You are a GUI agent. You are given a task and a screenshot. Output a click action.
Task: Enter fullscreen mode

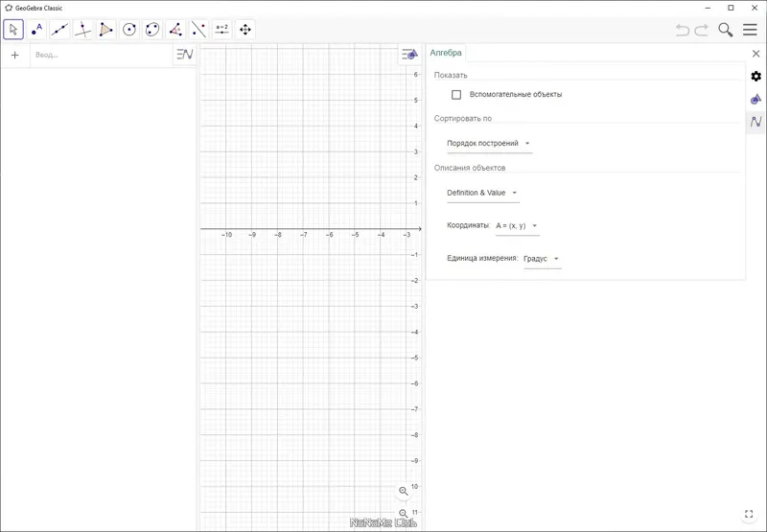(749, 514)
